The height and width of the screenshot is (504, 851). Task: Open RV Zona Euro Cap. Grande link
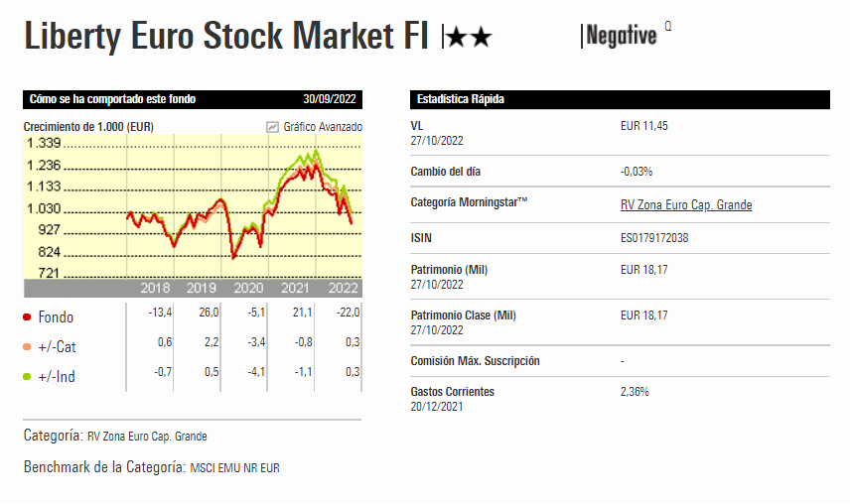[685, 205]
